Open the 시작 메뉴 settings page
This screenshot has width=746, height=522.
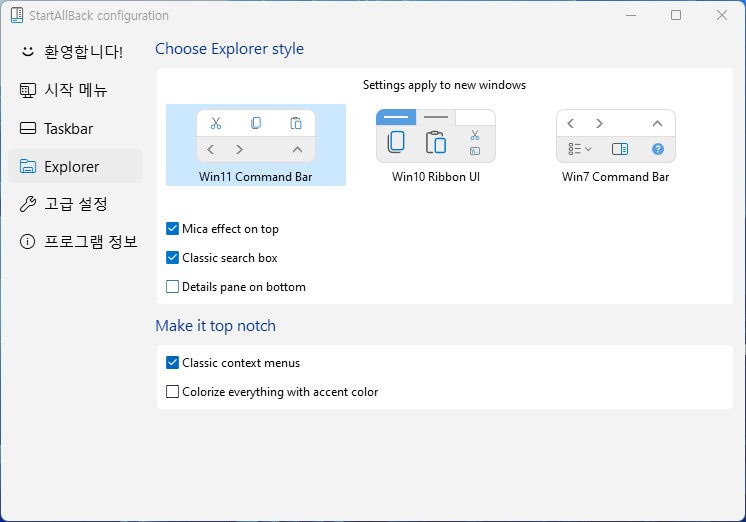tap(75, 90)
